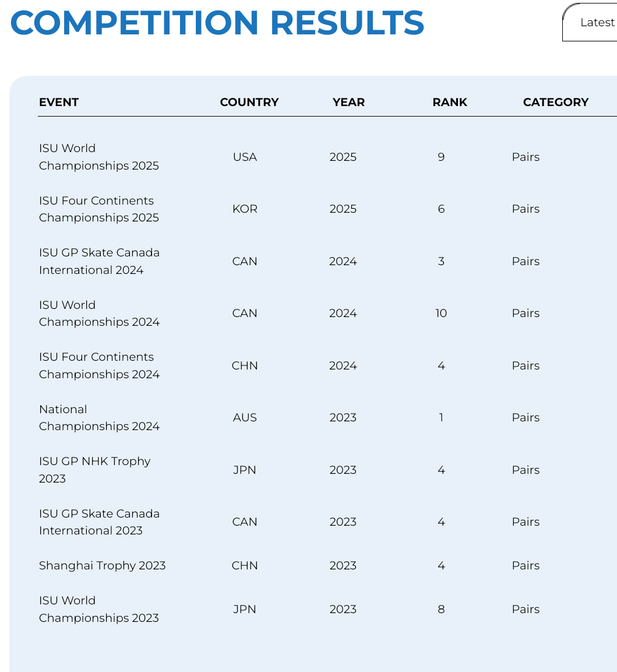Open ISU GP Skate Canada International 2024
The height and width of the screenshot is (672, 617).
(99, 261)
